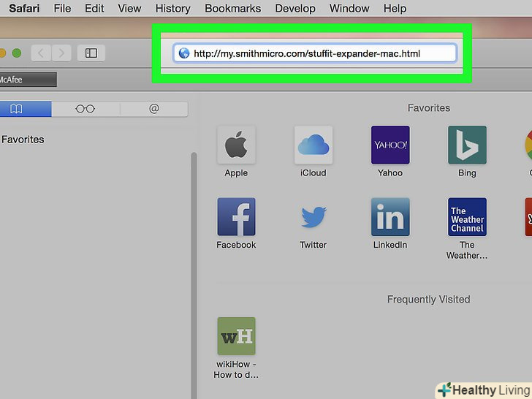
Task: Open the iCloud favorite tile
Action: click(313, 145)
